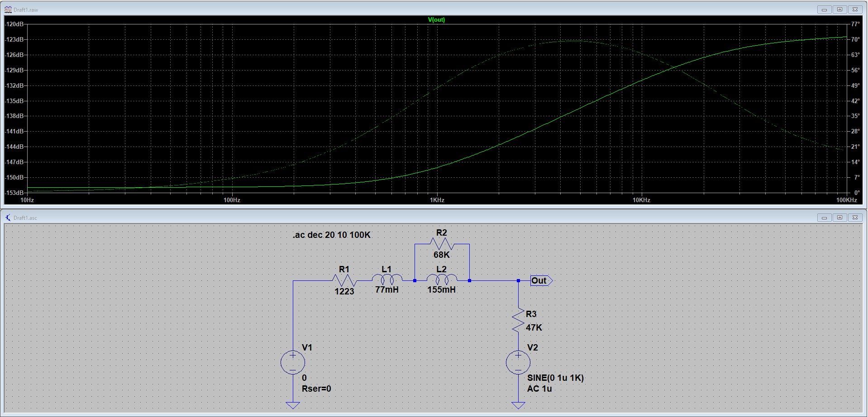
Task: Click the 21° phase axis label
Action: tap(855, 147)
